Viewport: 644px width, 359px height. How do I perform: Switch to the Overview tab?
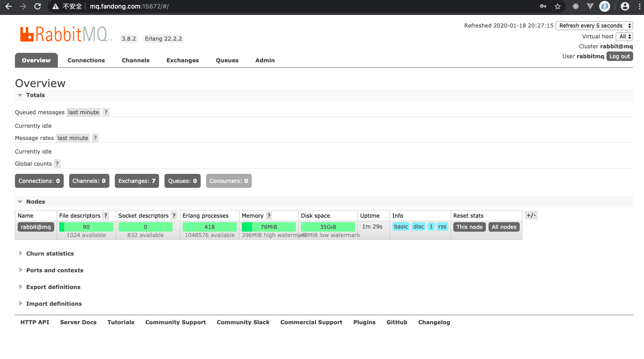click(x=36, y=60)
